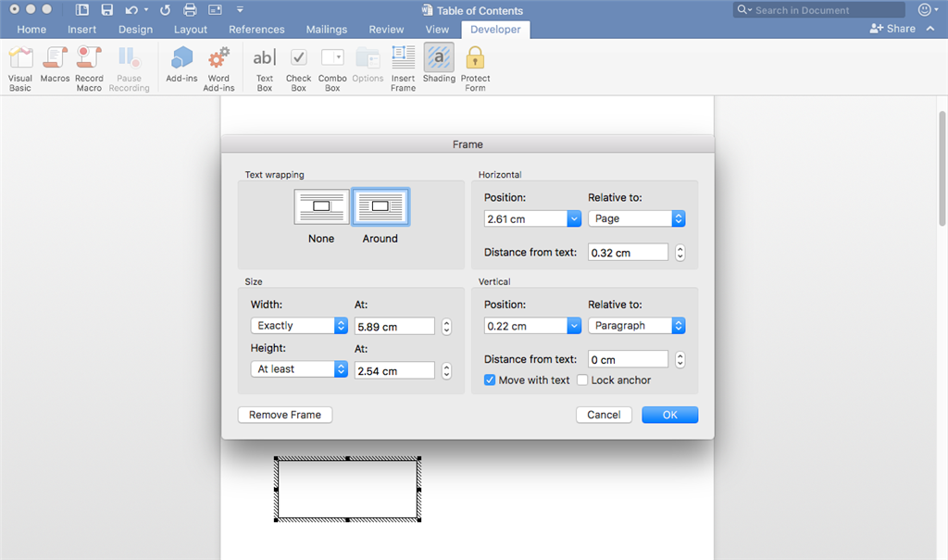Toggle form field Shading

click(x=438, y=64)
